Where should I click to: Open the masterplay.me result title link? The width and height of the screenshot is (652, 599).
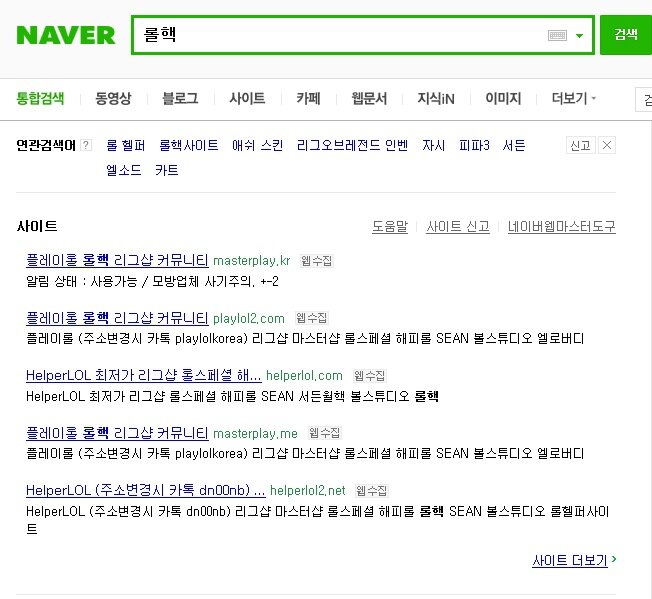tap(117, 433)
